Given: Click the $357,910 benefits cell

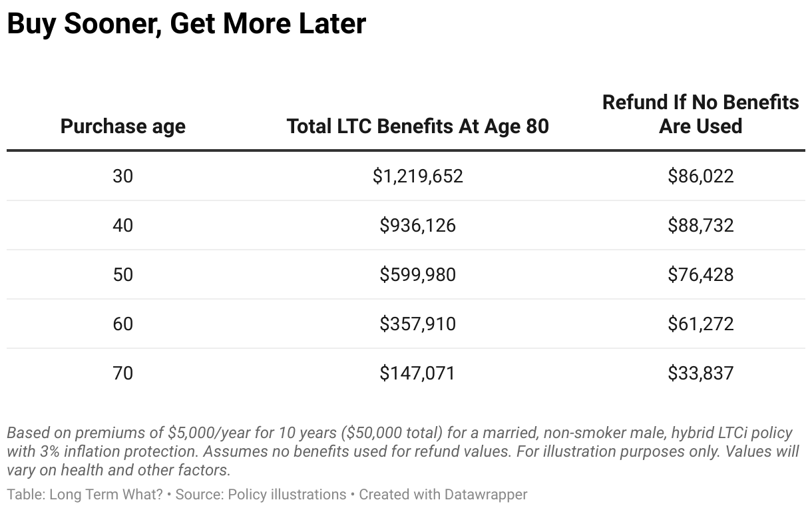Looking at the screenshot, I should pos(417,324).
